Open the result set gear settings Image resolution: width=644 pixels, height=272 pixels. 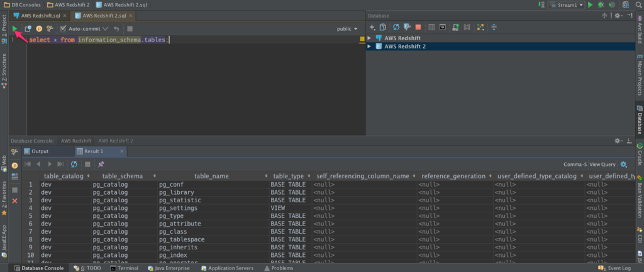click(x=623, y=164)
